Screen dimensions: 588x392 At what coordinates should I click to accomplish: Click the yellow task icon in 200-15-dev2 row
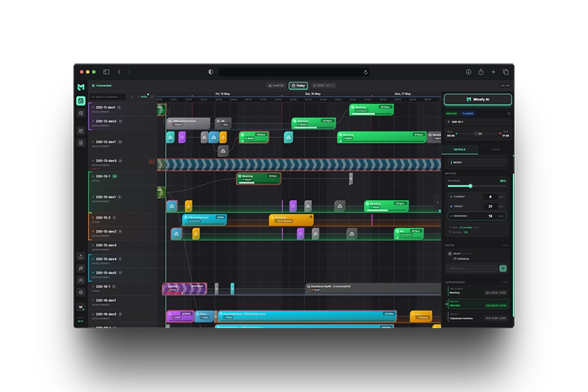tap(196, 234)
